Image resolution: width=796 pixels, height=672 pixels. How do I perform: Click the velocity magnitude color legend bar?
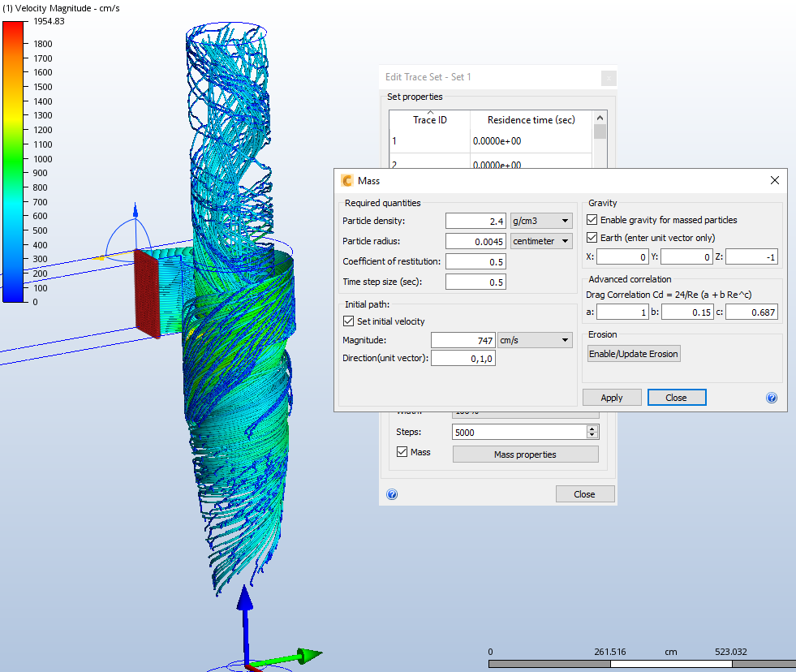click(x=13, y=162)
